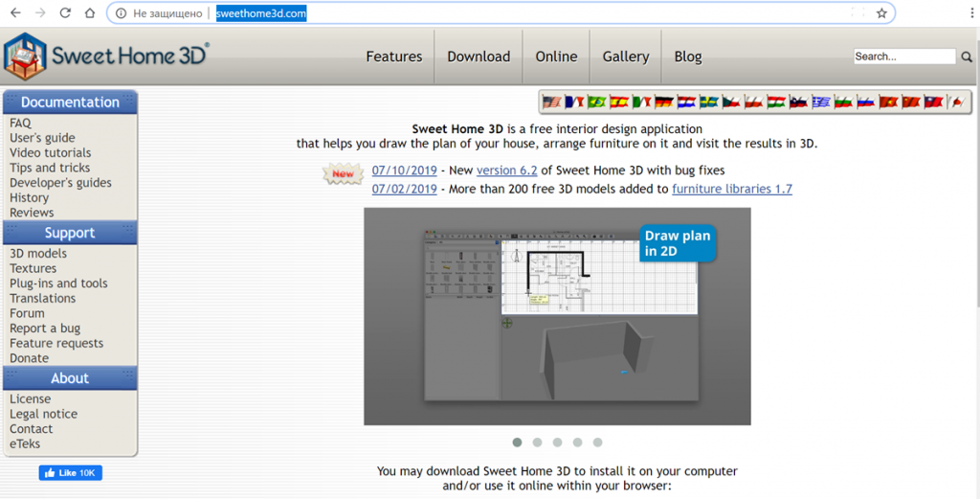Open the Translations link
This screenshot has width=980, height=499.
click(x=42, y=298)
